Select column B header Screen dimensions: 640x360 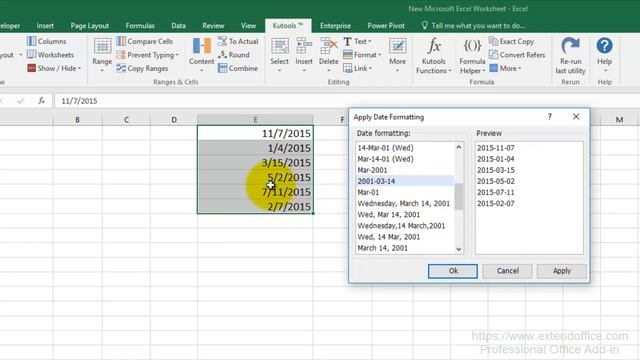coord(77,120)
